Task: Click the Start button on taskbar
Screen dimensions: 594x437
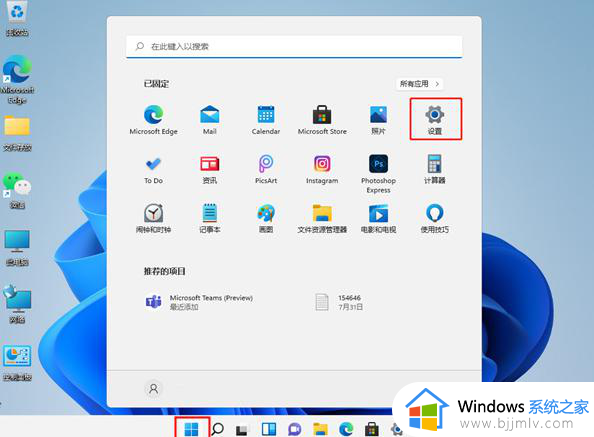Action: [191, 429]
